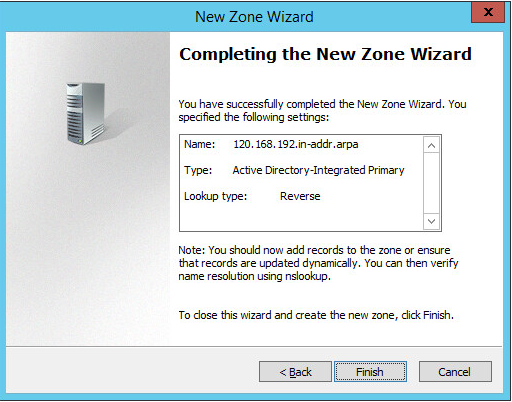Click the Lookup type: label
The image size is (512, 402).
point(216,196)
